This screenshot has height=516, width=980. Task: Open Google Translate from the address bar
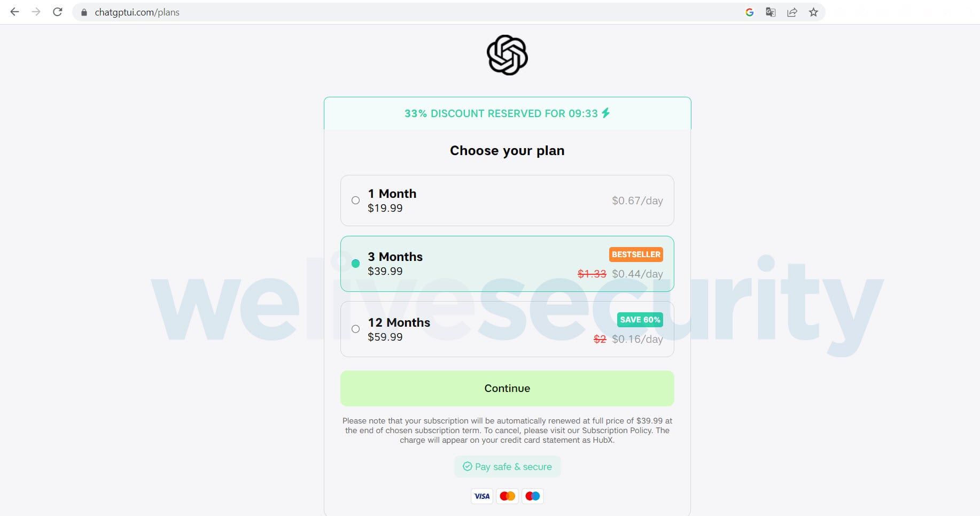pyautogui.click(x=771, y=12)
